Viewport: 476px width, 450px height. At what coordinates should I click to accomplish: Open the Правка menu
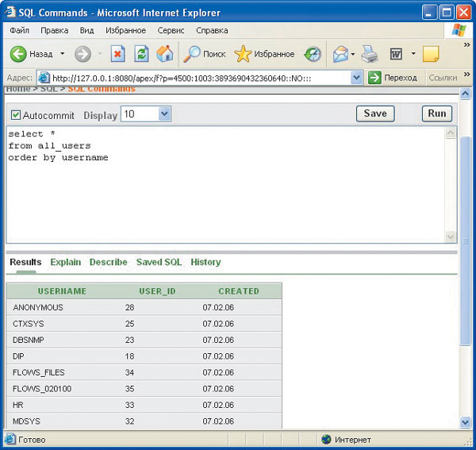[54, 30]
